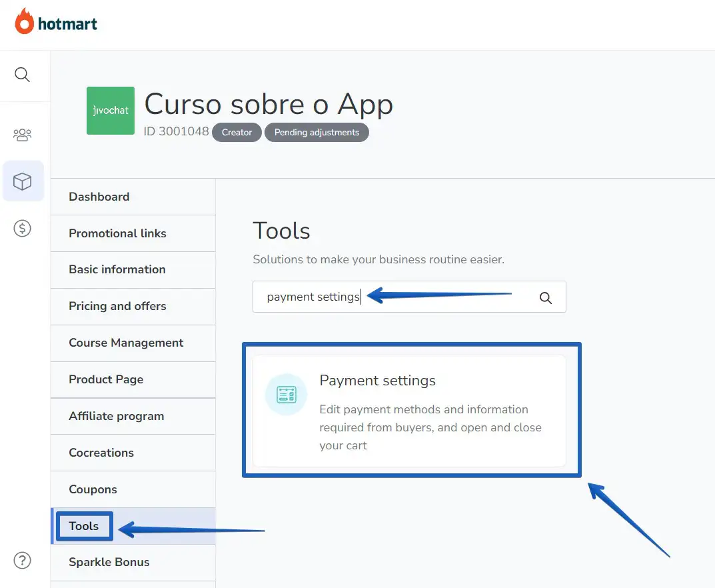Click the ID 3001048 text

176,131
